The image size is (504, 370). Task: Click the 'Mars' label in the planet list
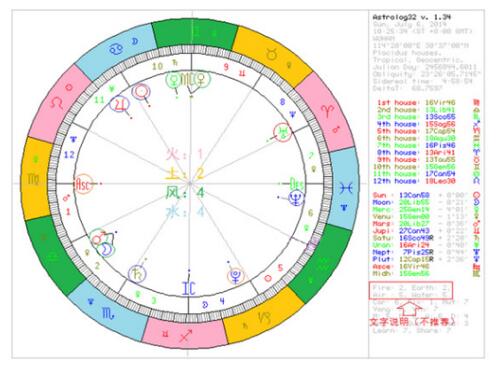pyautogui.click(x=381, y=224)
